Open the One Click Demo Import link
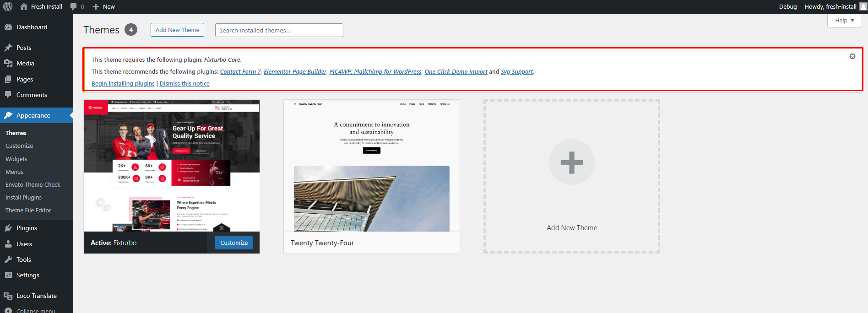This screenshot has height=313, width=868. (x=456, y=71)
